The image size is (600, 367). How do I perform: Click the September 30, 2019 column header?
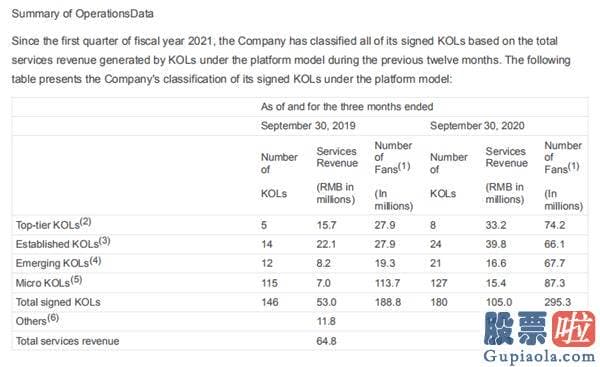[308, 126]
